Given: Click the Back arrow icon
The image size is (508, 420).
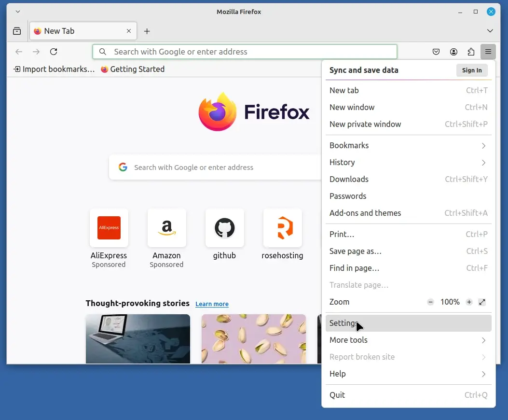Looking at the screenshot, I should pos(19,52).
